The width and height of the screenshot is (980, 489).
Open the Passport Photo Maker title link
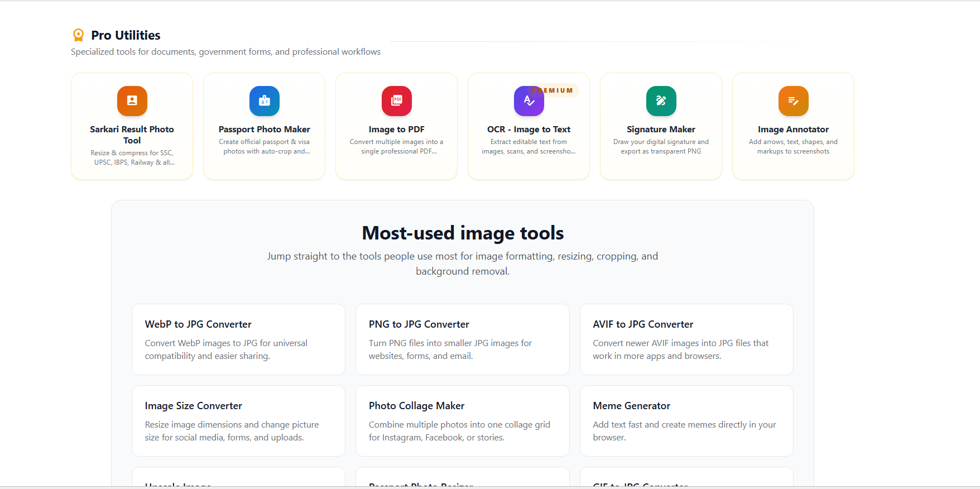coord(265,130)
